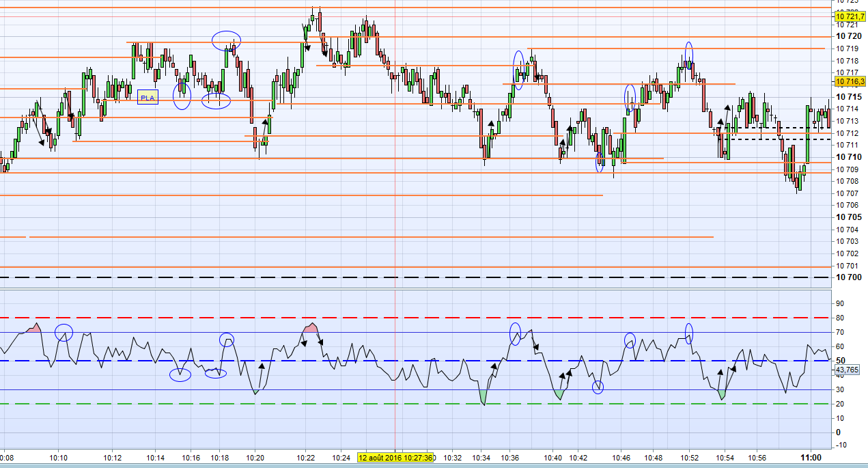Click the 70 level on indicator scale
The height and width of the screenshot is (468, 868).
840,332
